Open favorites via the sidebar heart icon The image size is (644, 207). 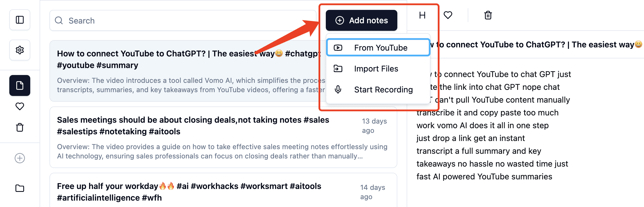(20, 106)
